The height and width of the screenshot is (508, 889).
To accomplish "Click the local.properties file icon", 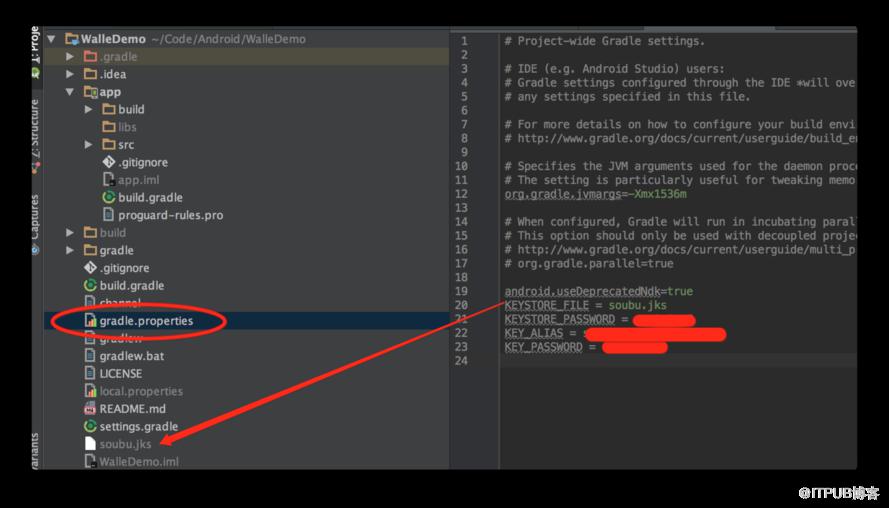I will click(x=90, y=391).
